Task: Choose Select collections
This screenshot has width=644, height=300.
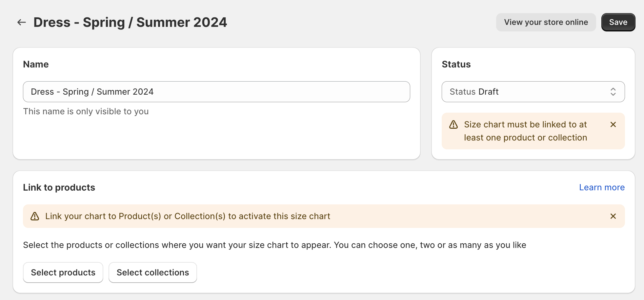Action: click(x=153, y=272)
